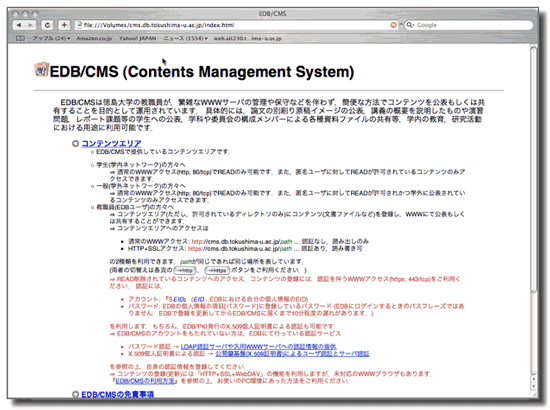Open the LDAP認証サーバ link
Screen dimensions: 550x410
[259, 347]
